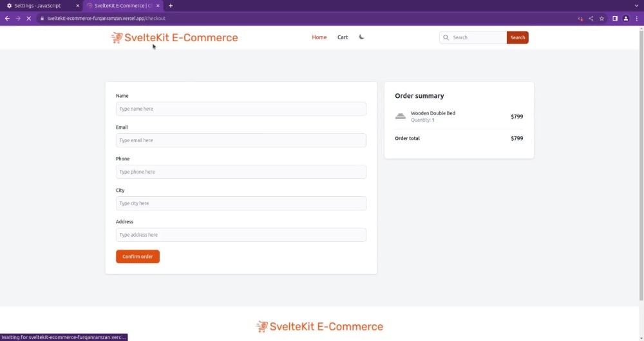This screenshot has height=341, width=644.
Task: Click the magnifier icon in search box
Action: tap(446, 37)
